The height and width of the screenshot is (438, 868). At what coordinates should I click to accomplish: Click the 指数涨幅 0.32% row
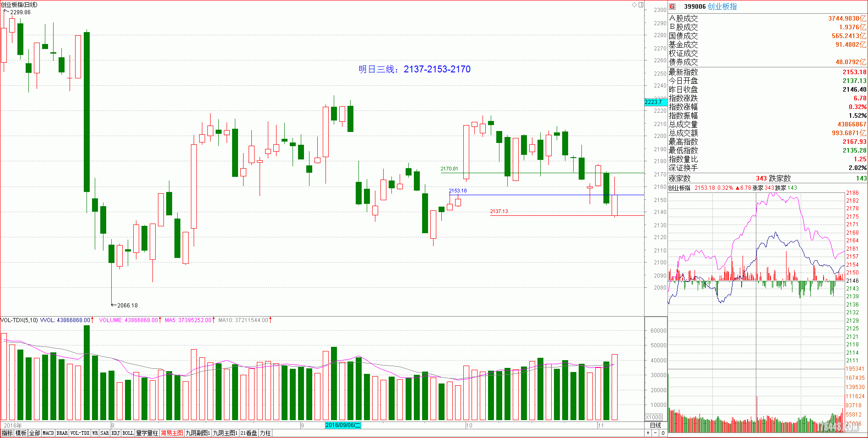(x=767, y=107)
